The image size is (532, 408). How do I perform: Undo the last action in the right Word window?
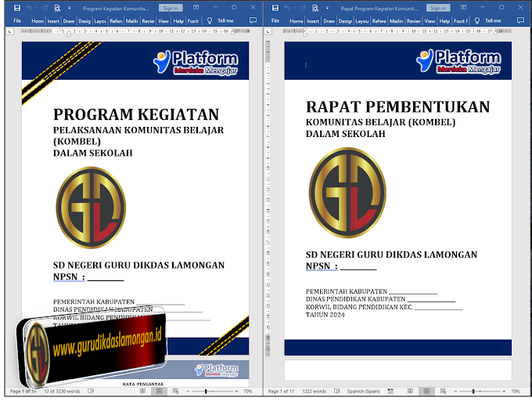(287, 8)
